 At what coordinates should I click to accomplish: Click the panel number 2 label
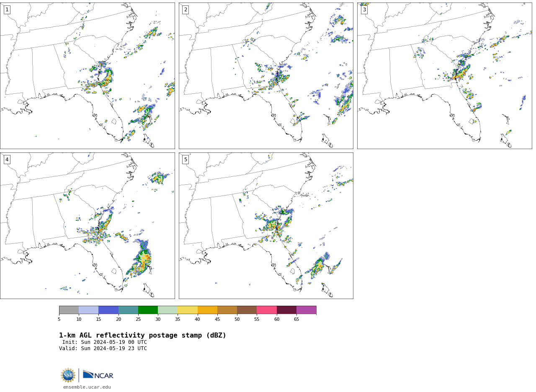[186, 10]
